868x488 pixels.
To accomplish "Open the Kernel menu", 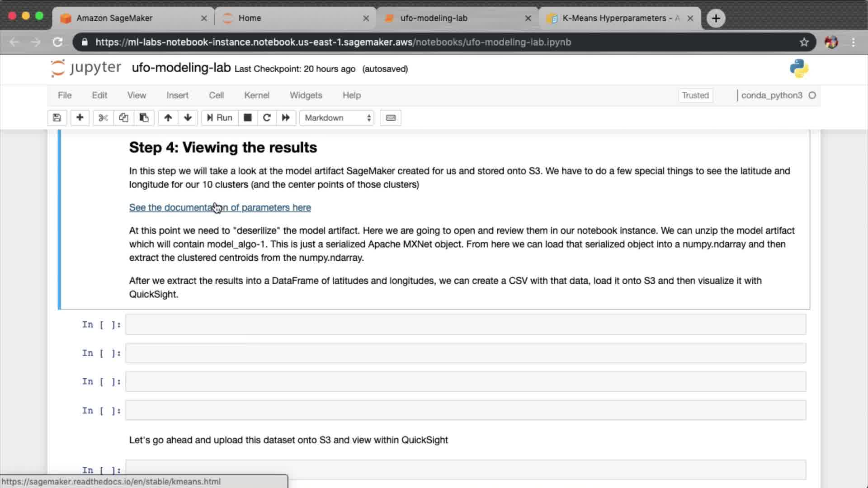I will click(x=256, y=95).
